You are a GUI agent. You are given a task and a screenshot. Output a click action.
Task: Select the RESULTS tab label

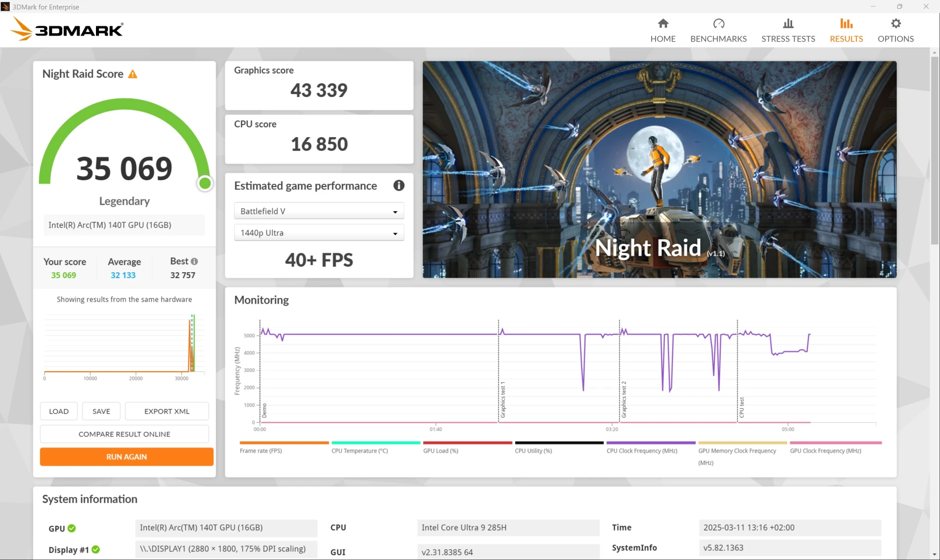pyautogui.click(x=846, y=39)
